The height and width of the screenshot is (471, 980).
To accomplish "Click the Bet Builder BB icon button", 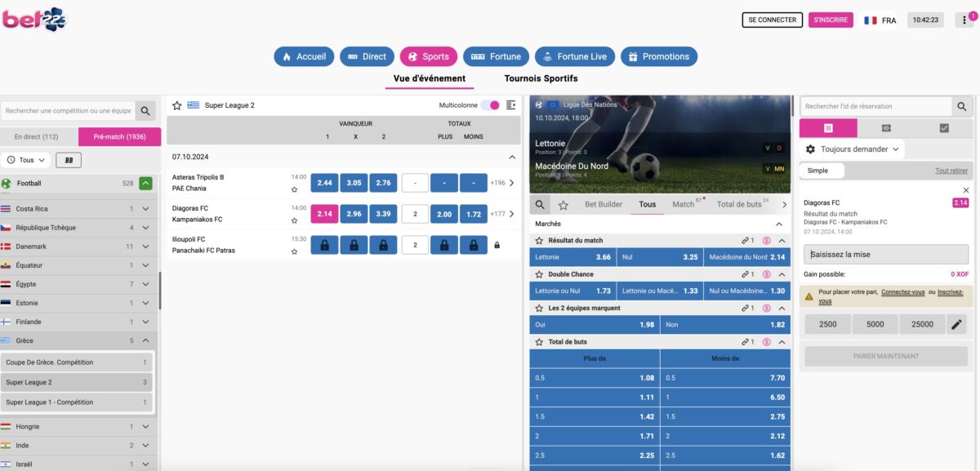I will pyautogui.click(x=68, y=160).
